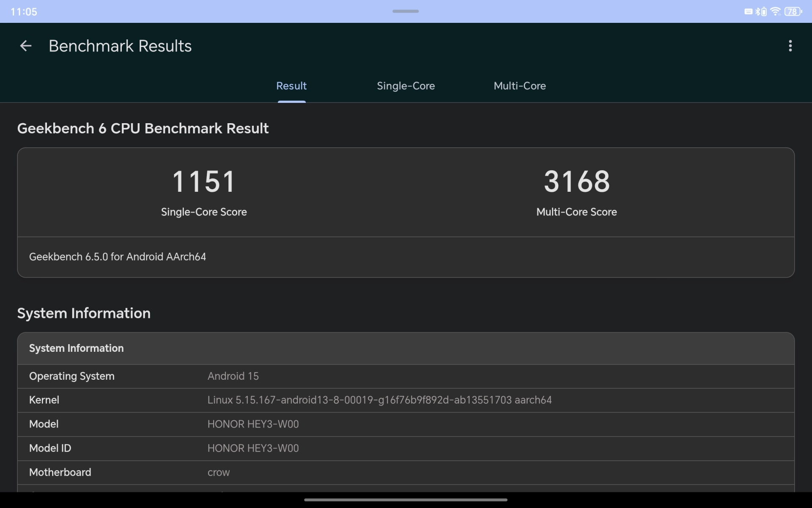Tap Geekbench 6.5.0 for Android AArch64 text
Image resolution: width=812 pixels, height=508 pixels.
pos(118,257)
